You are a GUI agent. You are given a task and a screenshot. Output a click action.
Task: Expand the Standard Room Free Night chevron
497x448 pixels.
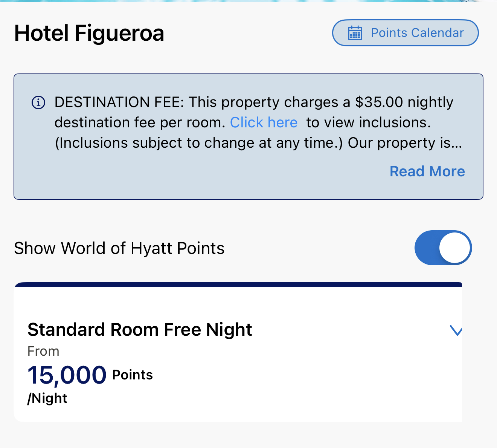(456, 330)
